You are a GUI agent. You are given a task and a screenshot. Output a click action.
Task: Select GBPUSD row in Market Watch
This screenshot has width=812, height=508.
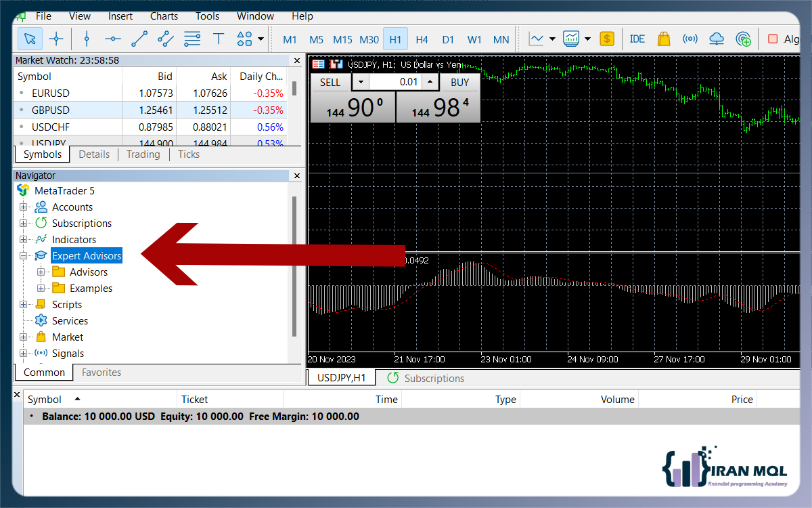click(150, 110)
